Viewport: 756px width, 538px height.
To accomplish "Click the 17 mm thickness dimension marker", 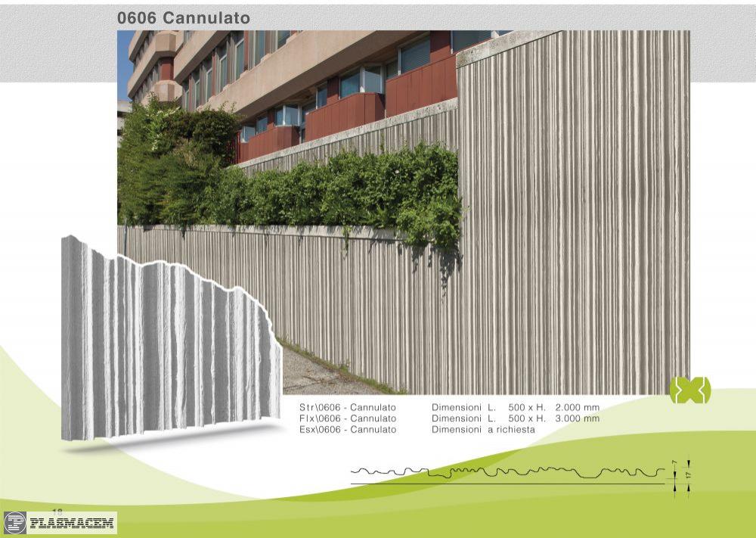I will pyautogui.click(x=689, y=474).
